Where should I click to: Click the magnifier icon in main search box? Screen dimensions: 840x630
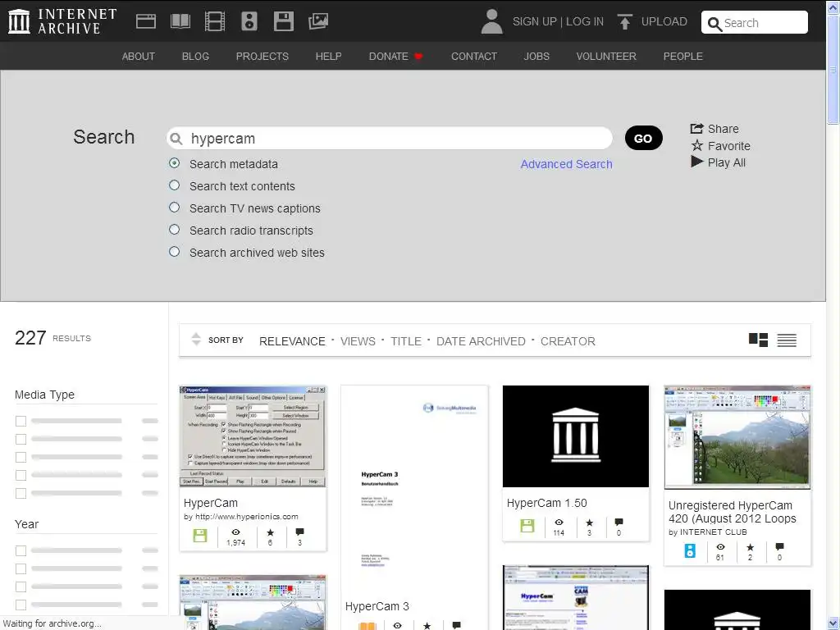(x=176, y=139)
